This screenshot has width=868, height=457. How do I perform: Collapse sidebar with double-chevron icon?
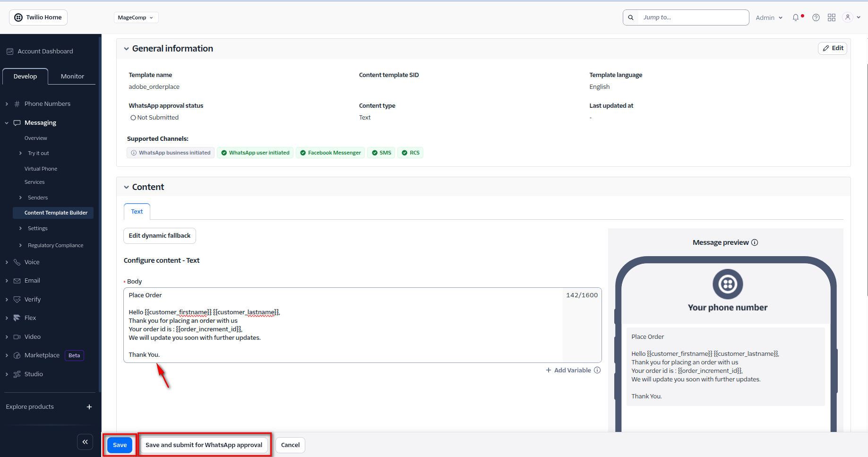coord(85,442)
